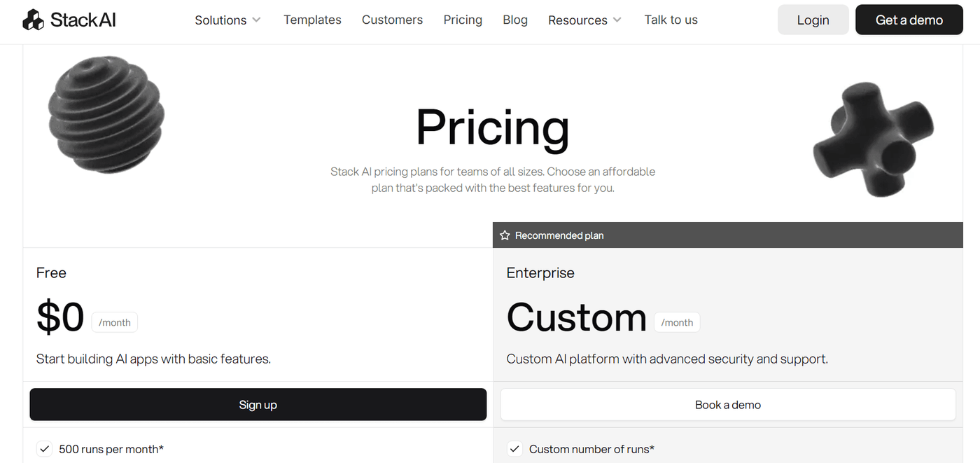Image resolution: width=980 pixels, height=463 pixels.
Task: Expand the Resources dropdown chevron
Action: click(x=617, y=20)
